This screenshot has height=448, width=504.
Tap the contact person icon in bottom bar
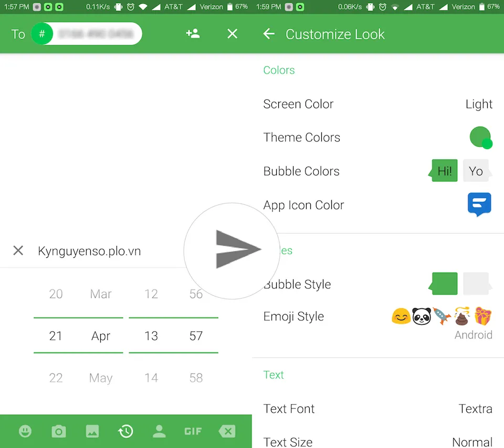(159, 431)
